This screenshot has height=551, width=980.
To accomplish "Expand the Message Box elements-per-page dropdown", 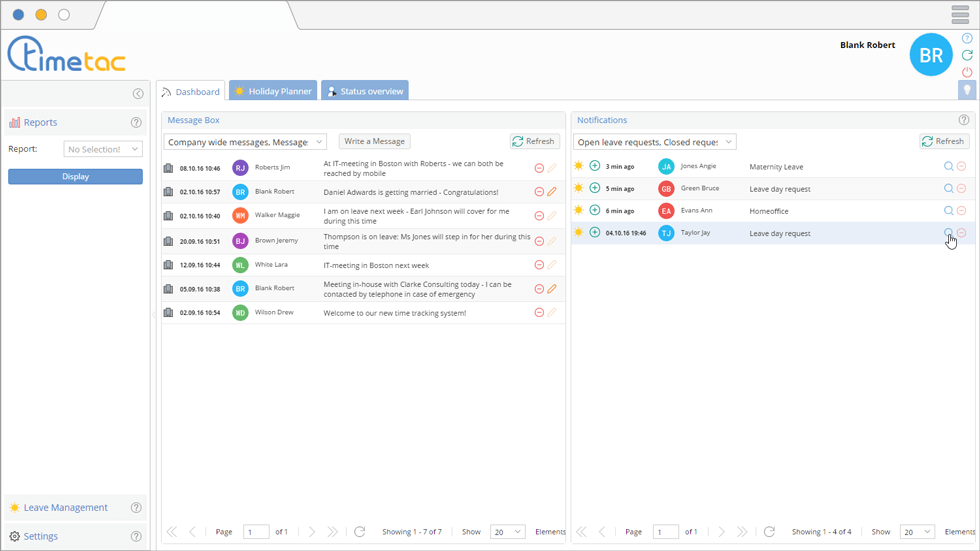I will tap(507, 532).
